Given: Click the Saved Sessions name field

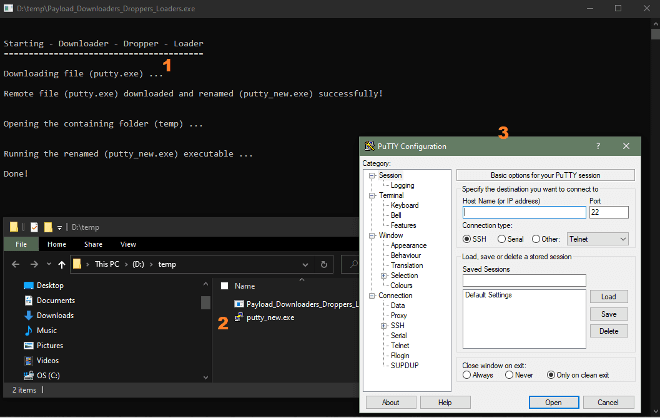Looking at the screenshot, I should [x=524, y=281].
